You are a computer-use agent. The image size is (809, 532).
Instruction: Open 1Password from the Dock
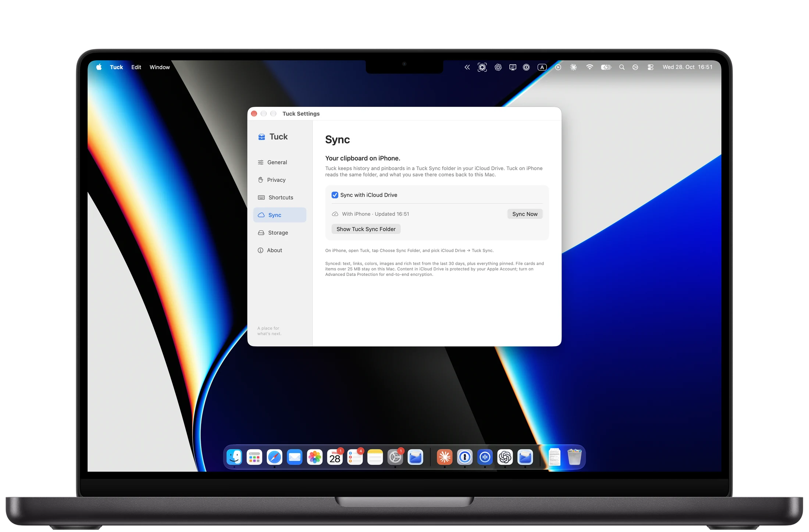465,457
